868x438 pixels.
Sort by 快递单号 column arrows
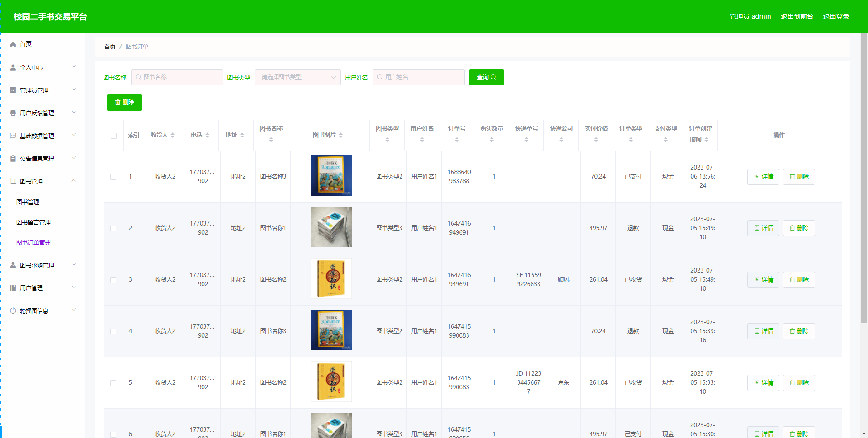tap(527, 140)
